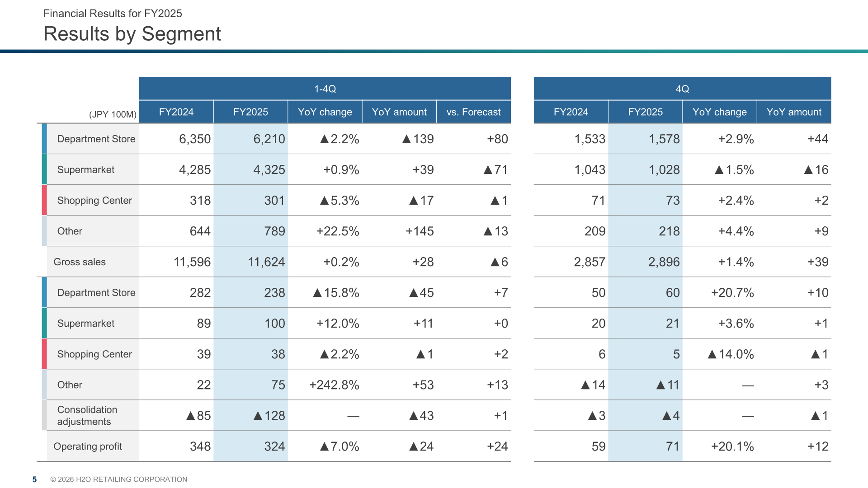
Task: Click the 4,325 Supermarket value
Action: pos(269,170)
